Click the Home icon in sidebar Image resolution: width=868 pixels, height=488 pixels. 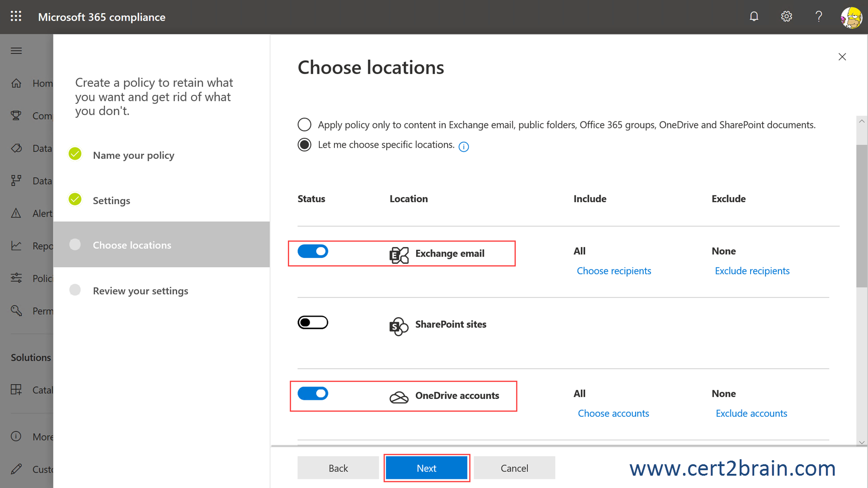[x=16, y=83]
